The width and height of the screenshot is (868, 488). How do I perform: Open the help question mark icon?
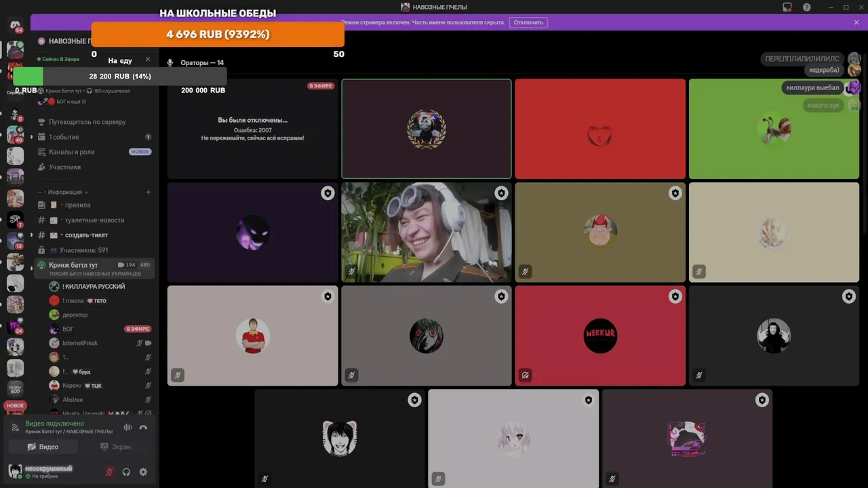coord(806,7)
